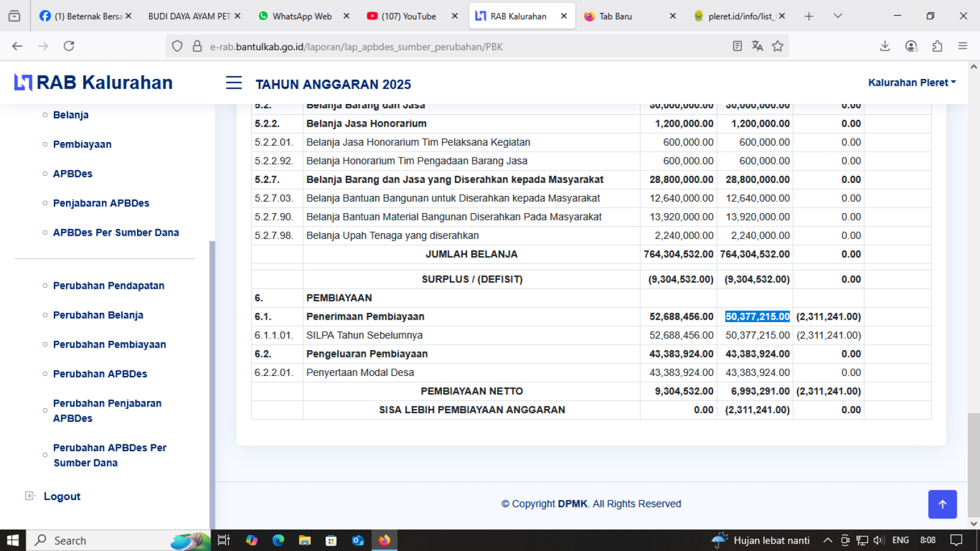
Task: Open the Firefox downloads icon
Action: (x=885, y=47)
